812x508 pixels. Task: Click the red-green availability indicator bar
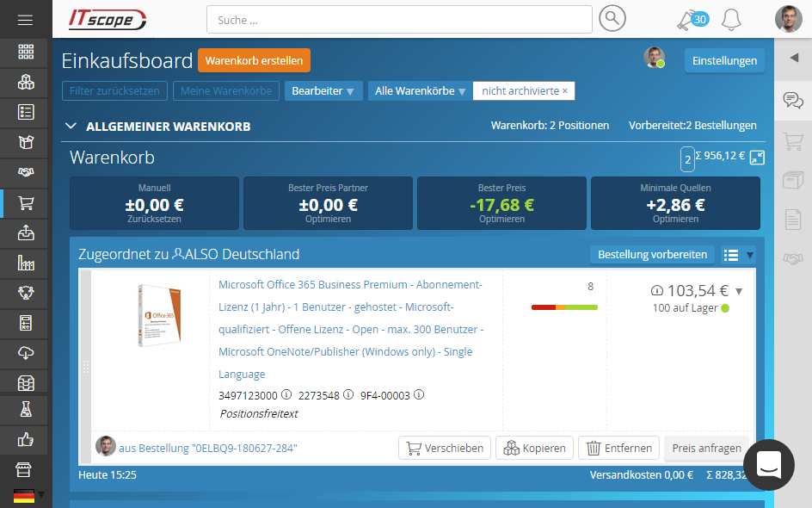pos(564,307)
